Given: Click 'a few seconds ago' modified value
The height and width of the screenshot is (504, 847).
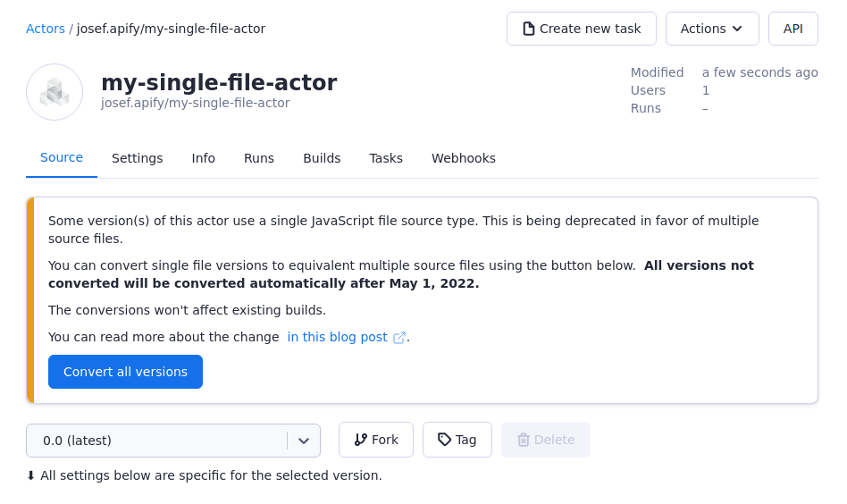Looking at the screenshot, I should [x=759, y=72].
